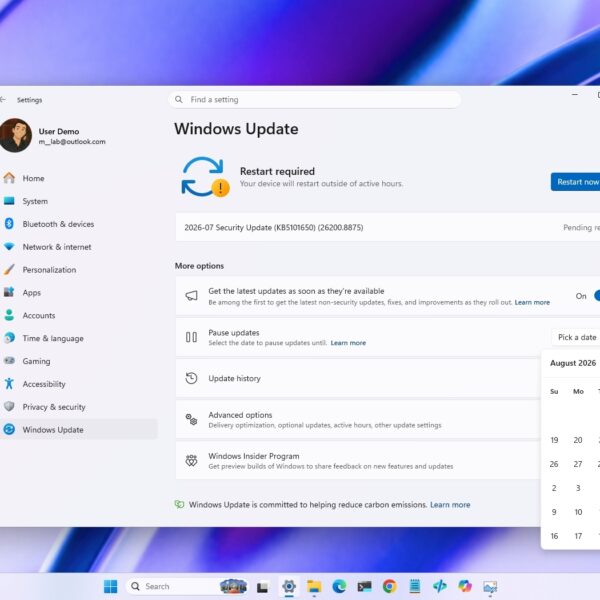
Task: Click the Find a setting search box
Action: (x=315, y=100)
